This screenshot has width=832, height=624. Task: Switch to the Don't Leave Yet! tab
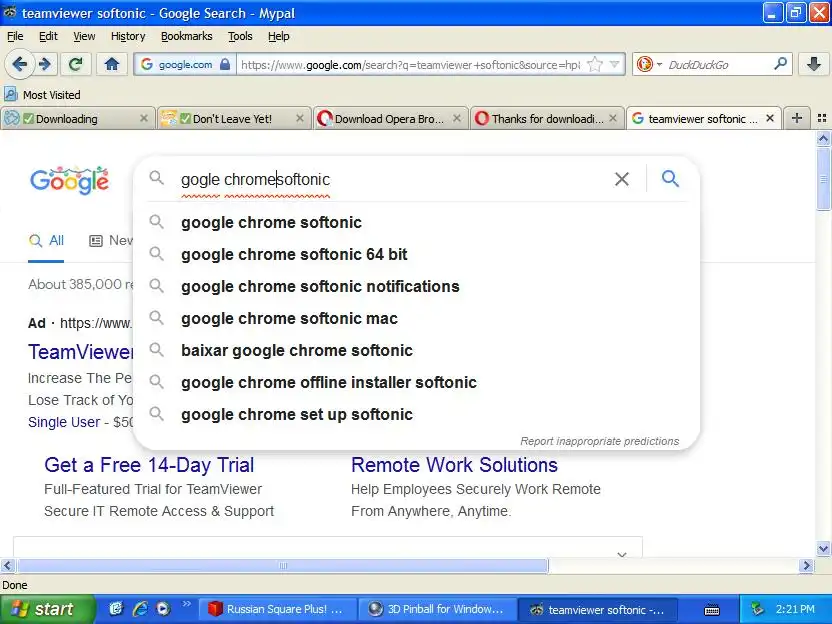233,119
